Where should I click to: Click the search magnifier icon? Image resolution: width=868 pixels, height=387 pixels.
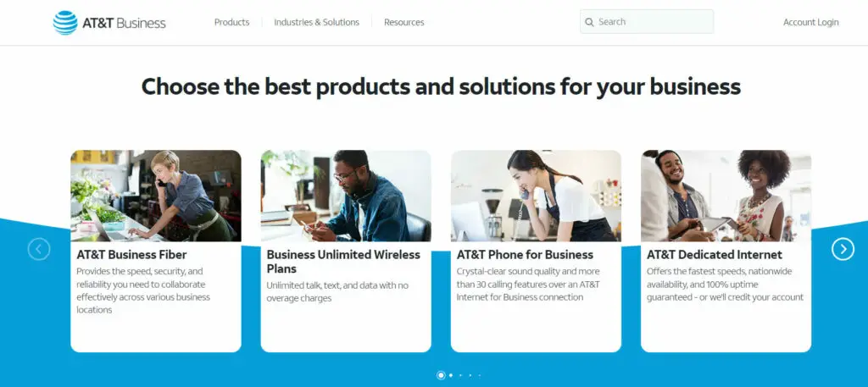[x=590, y=22]
